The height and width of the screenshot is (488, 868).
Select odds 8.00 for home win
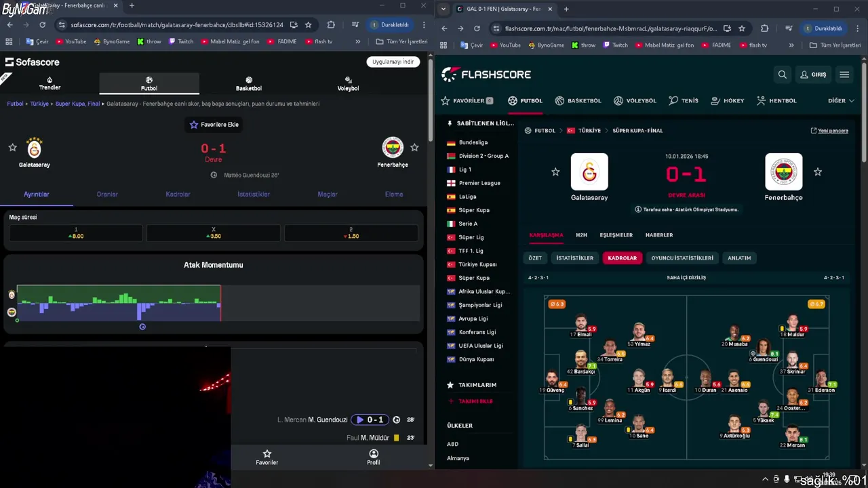pyautogui.click(x=76, y=233)
